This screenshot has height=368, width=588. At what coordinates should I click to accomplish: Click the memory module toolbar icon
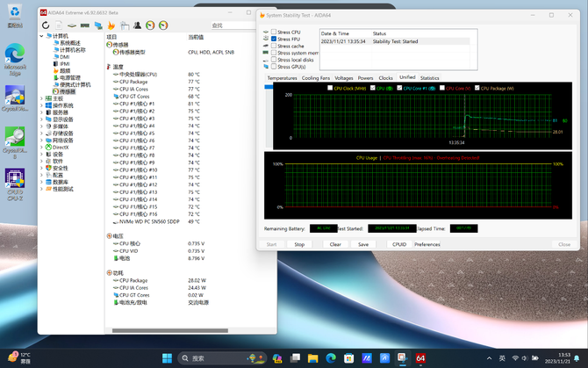pos(85,25)
